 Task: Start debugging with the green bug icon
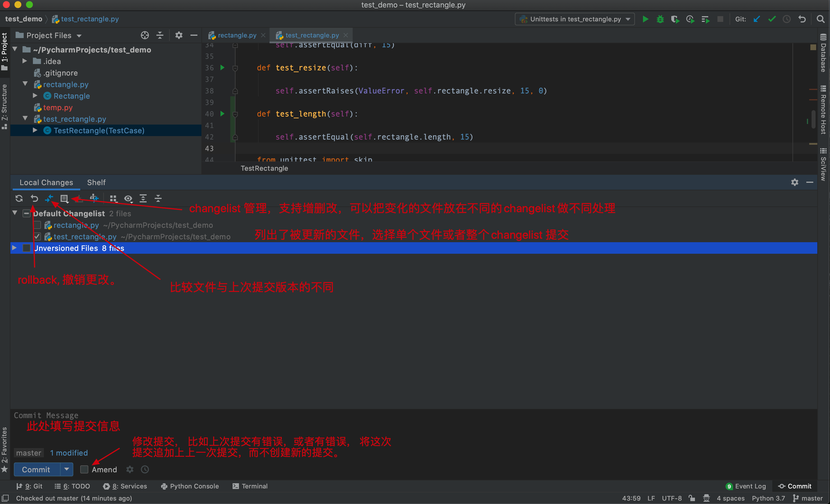click(x=660, y=19)
